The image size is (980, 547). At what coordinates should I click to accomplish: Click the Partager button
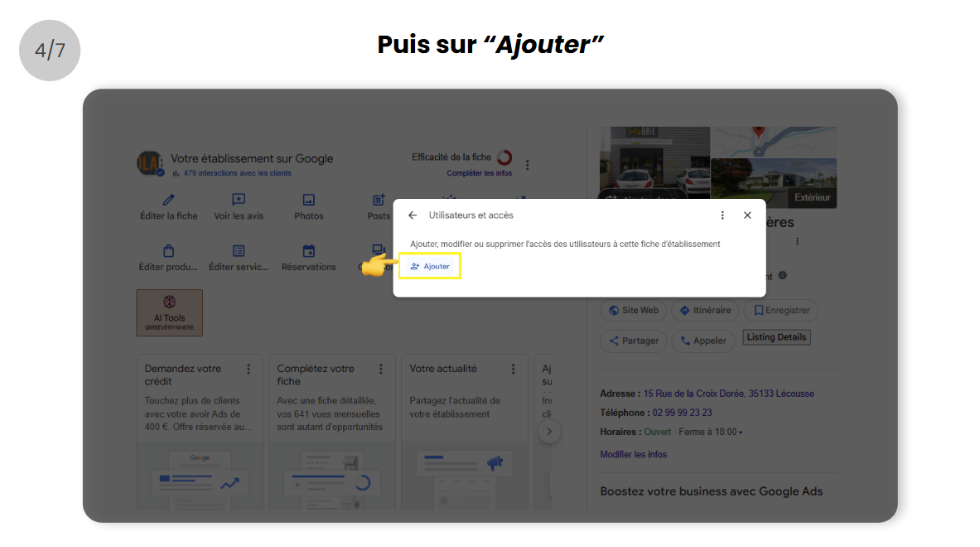[x=634, y=341]
